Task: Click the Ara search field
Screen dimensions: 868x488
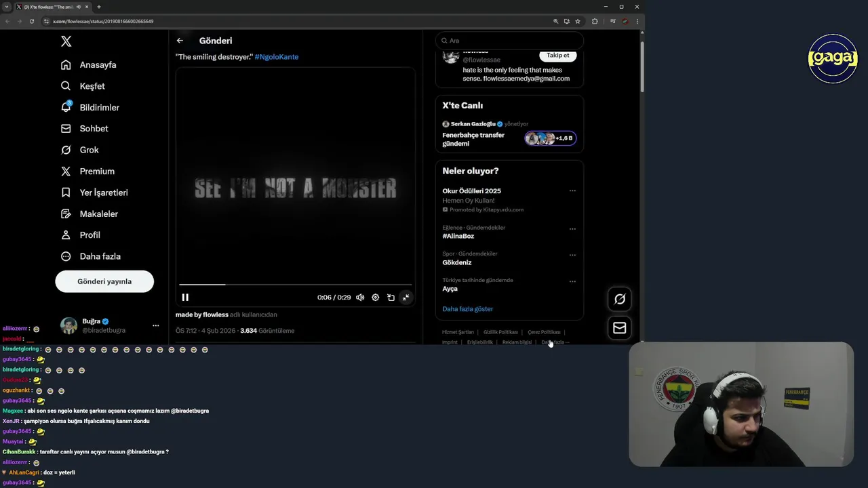Action: click(x=509, y=41)
